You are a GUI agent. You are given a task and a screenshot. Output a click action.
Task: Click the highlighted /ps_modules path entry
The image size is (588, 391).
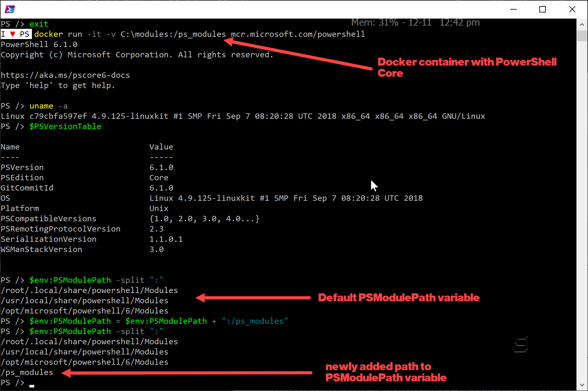(x=27, y=372)
